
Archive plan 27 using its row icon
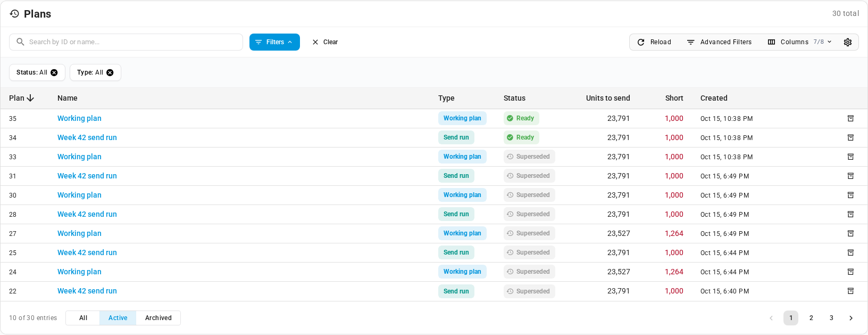[x=850, y=233]
